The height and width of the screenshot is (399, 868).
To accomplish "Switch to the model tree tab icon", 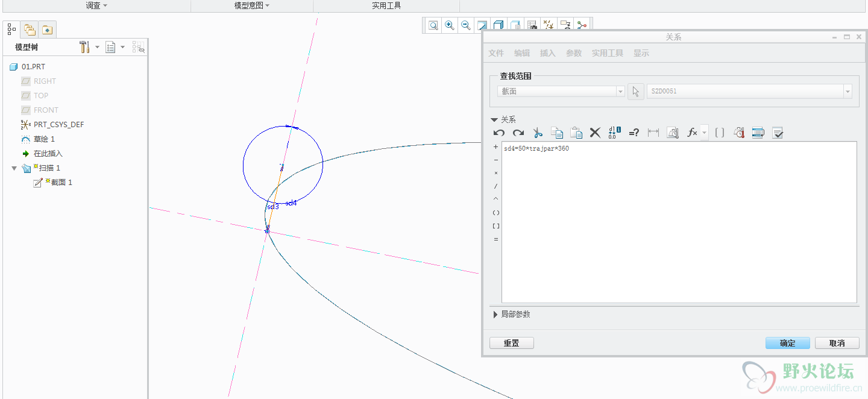I will [11, 29].
